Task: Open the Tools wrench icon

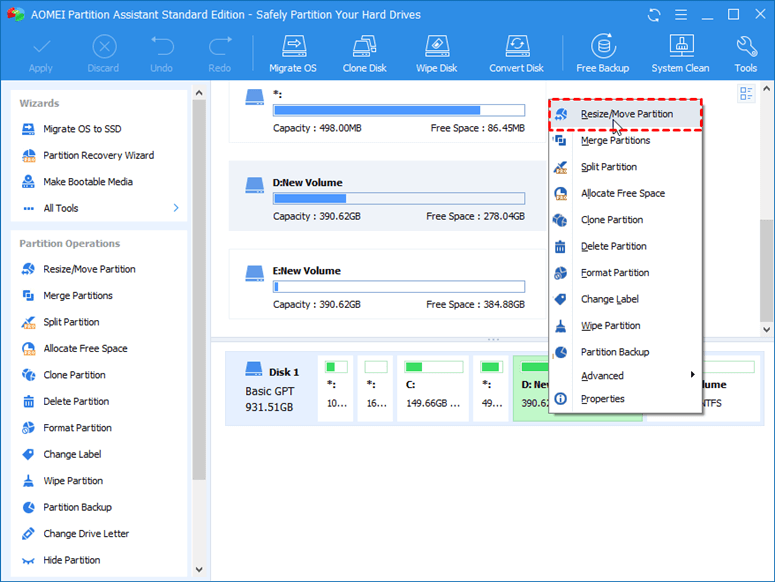Action: point(746,47)
